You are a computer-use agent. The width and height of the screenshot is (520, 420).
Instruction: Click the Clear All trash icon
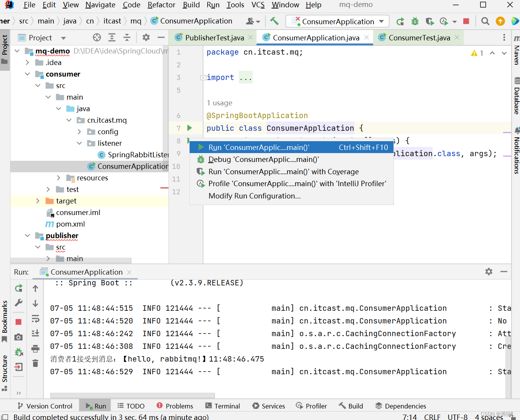[35, 363]
